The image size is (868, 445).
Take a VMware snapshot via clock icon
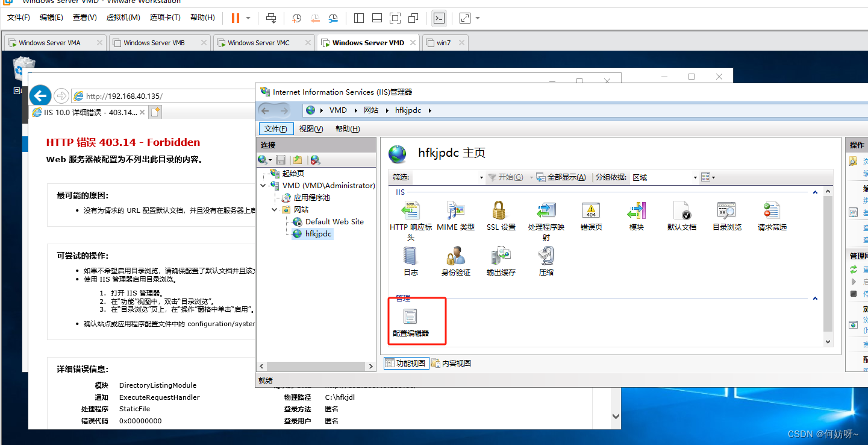297,18
